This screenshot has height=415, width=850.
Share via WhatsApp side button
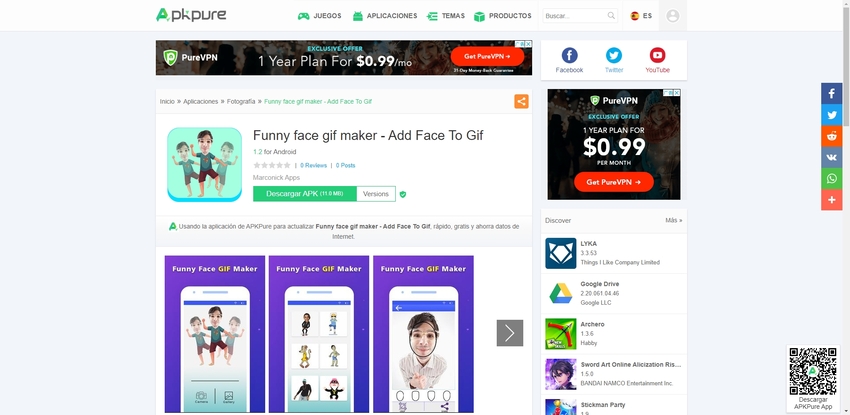[832, 178]
